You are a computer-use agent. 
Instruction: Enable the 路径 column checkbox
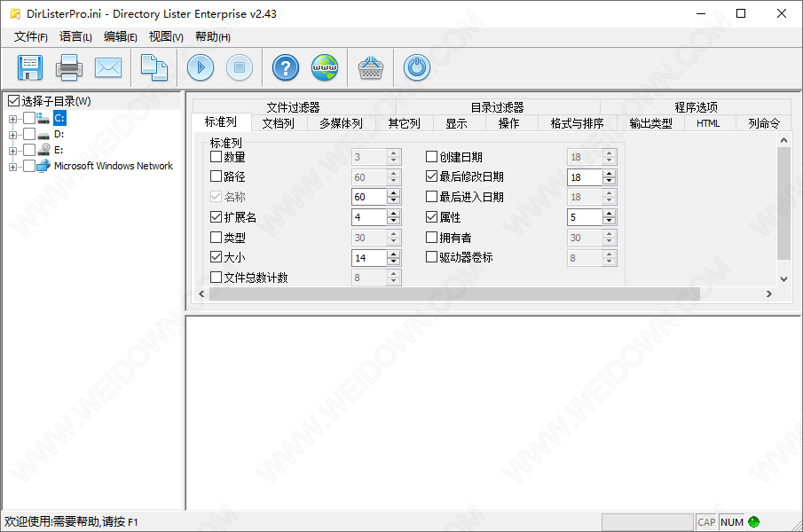(216, 176)
